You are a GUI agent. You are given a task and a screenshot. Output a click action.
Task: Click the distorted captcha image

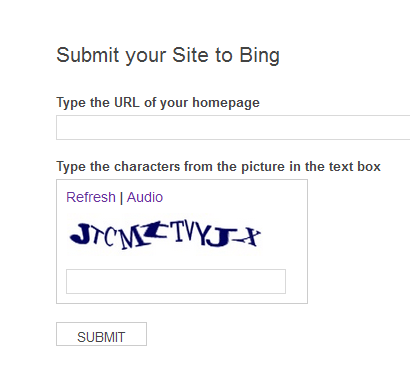(x=165, y=235)
